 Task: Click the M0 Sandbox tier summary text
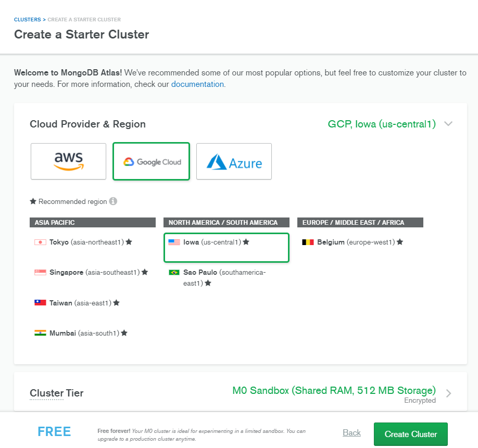334,390
